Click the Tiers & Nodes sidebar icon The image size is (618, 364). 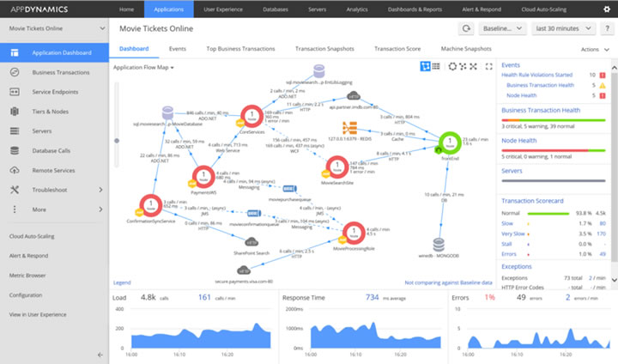click(x=15, y=112)
